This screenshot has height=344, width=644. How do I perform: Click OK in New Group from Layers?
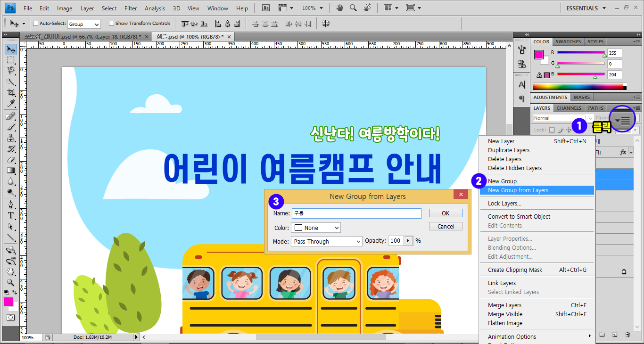pyautogui.click(x=446, y=213)
